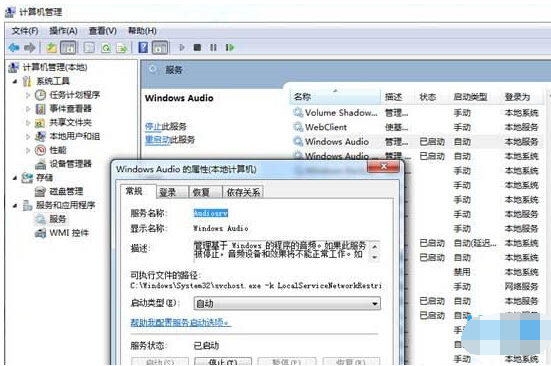This screenshot has height=366, width=551.
Task: Select the 服务 item in the tree
Action: point(58,219)
